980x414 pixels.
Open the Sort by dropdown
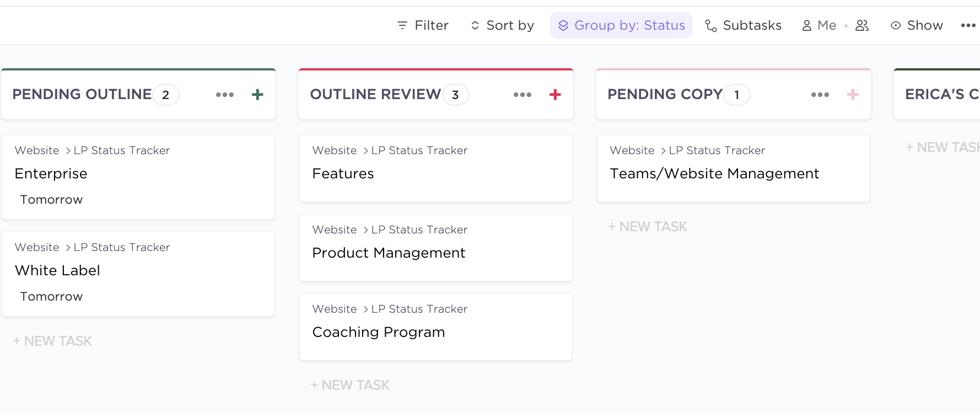coord(502,25)
